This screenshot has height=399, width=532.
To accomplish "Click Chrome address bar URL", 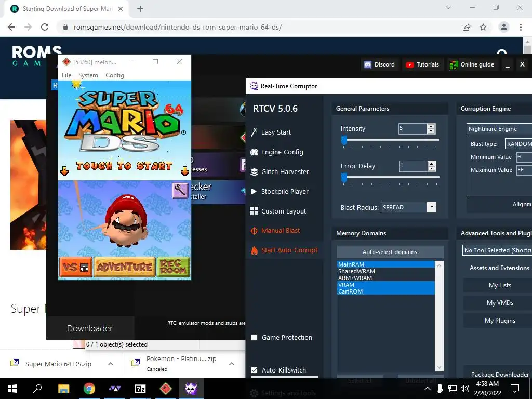I will [x=178, y=27].
